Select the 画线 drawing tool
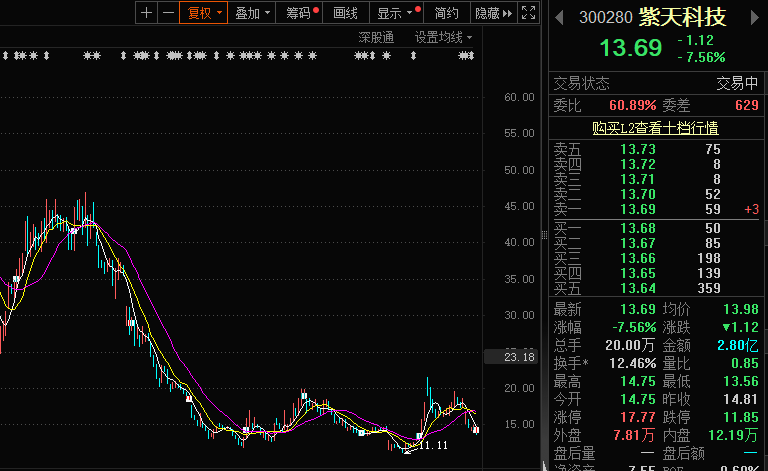 pos(345,13)
